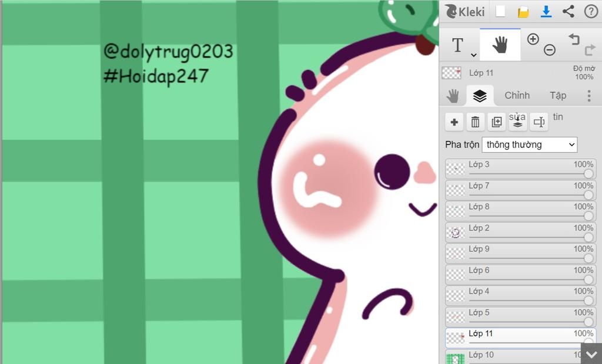Switch to the Layers tab

480,96
